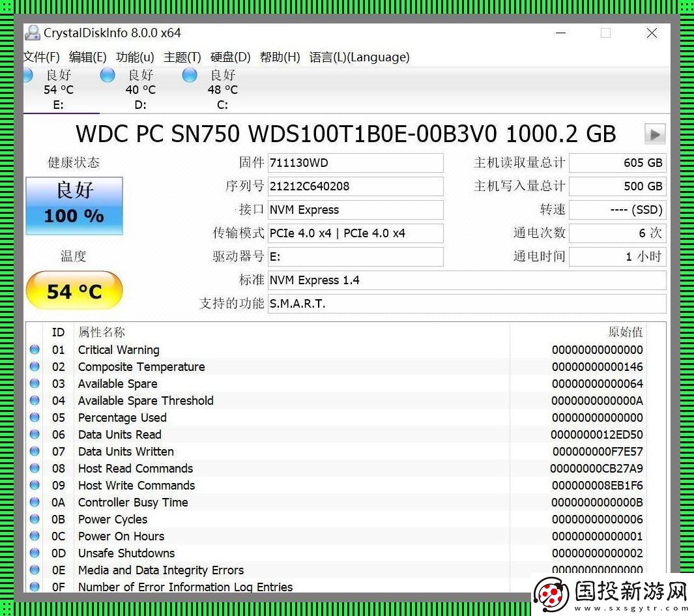Select drive D: status orb at 40 °C
Viewport: 694px width, 616px height.
click(108, 76)
